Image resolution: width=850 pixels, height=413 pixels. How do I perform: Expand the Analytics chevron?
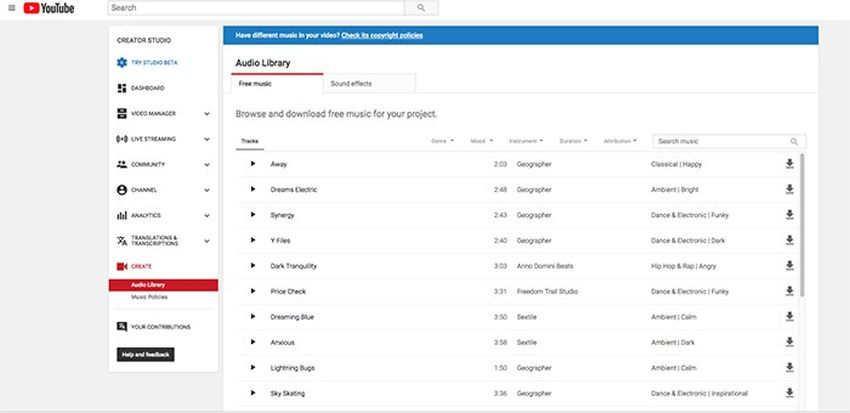click(x=207, y=216)
